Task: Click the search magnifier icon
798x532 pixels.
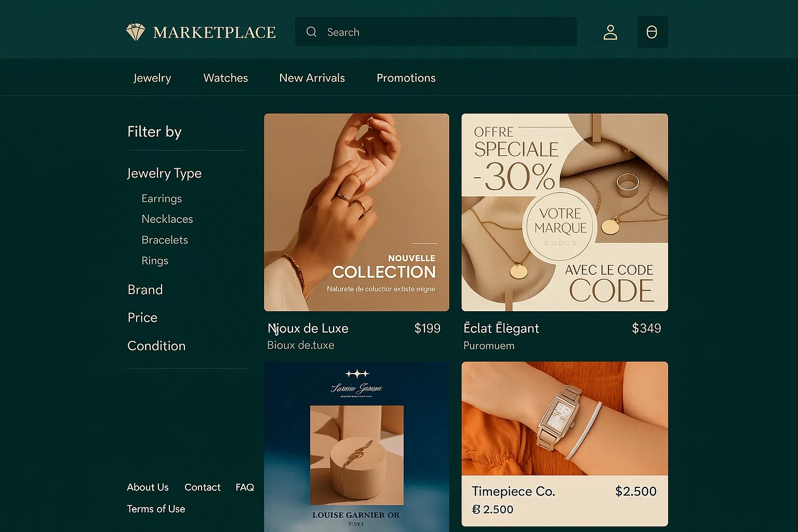Action: [x=312, y=32]
